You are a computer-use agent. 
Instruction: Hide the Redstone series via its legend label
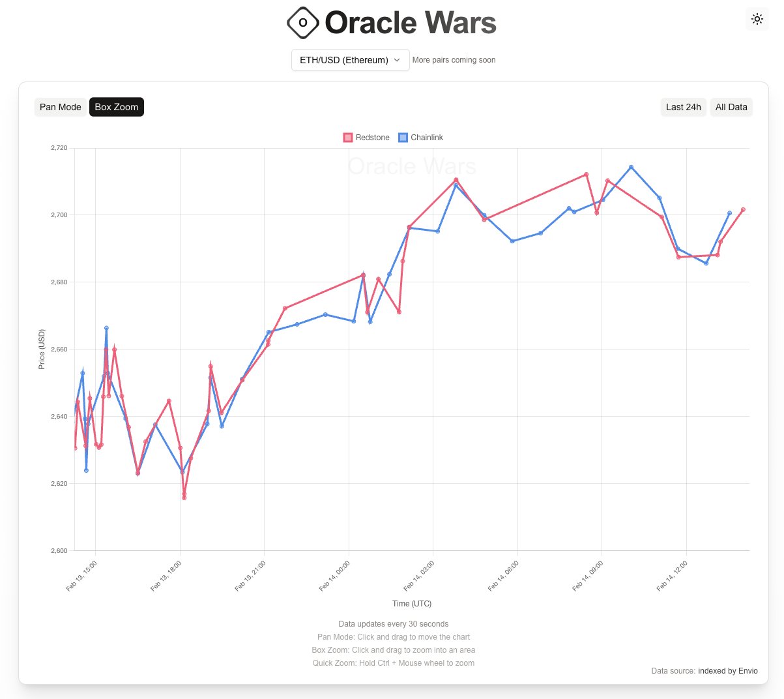point(372,137)
